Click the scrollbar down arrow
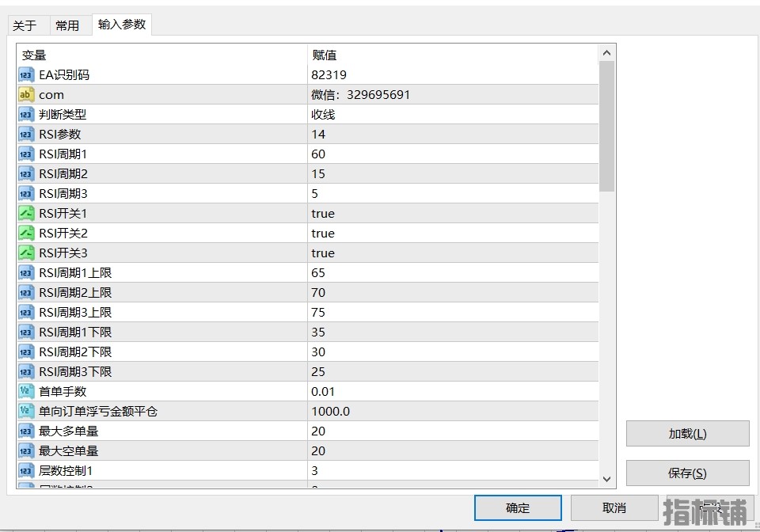This screenshot has width=760, height=532. (606, 479)
